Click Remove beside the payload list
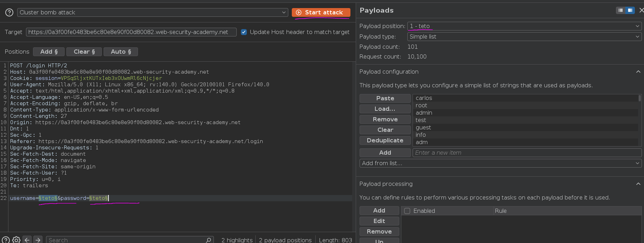The width and height of the screenshot is (644, 243). (385, 120)
